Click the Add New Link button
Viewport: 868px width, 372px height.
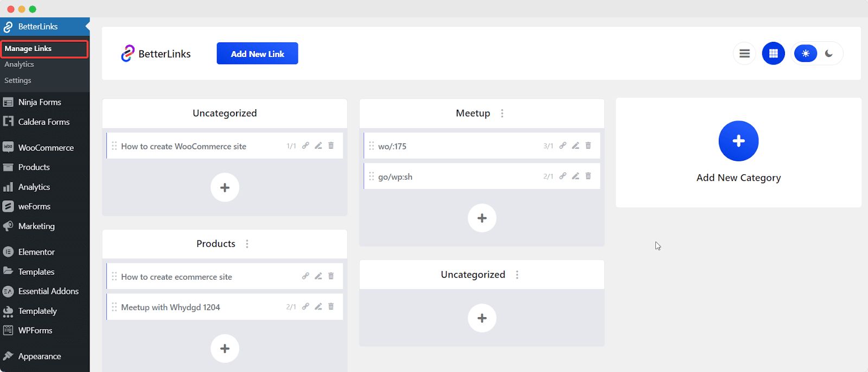257,54
